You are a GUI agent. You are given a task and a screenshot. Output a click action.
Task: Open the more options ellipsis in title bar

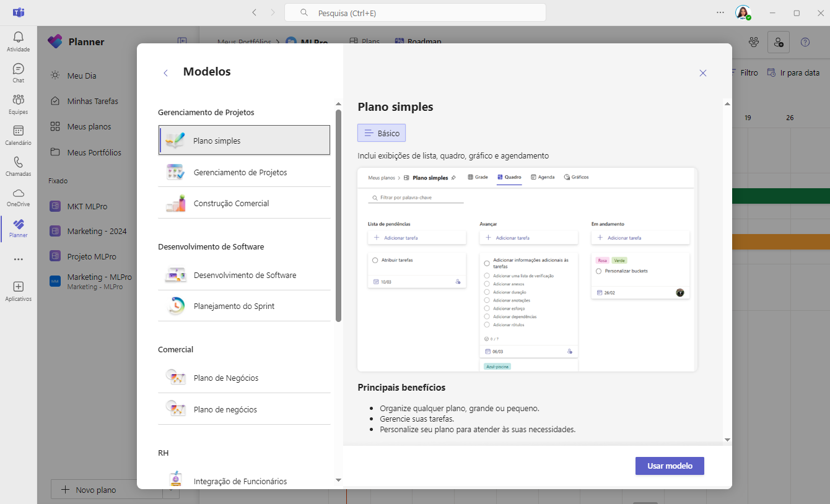[720, 12]
